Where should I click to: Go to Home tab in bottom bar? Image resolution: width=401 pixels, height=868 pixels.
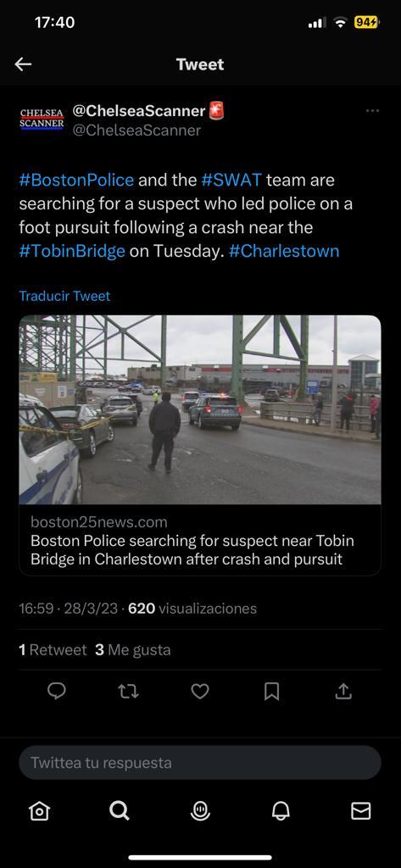coord(39,811)
